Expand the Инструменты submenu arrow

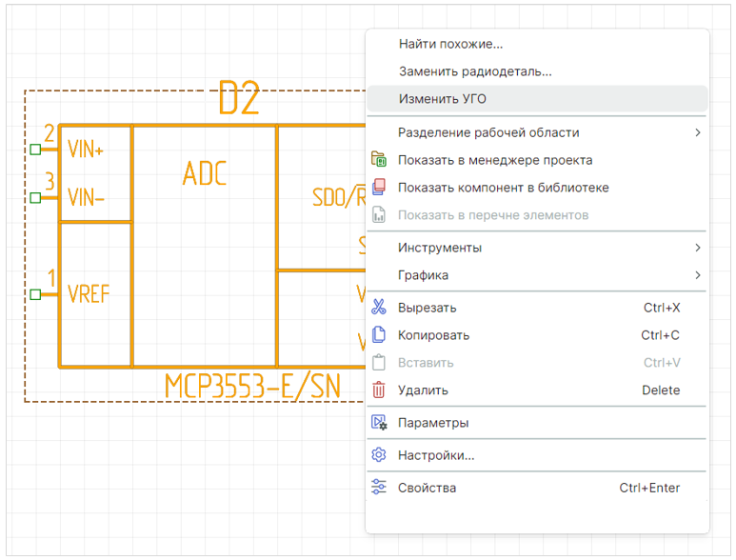698,248
